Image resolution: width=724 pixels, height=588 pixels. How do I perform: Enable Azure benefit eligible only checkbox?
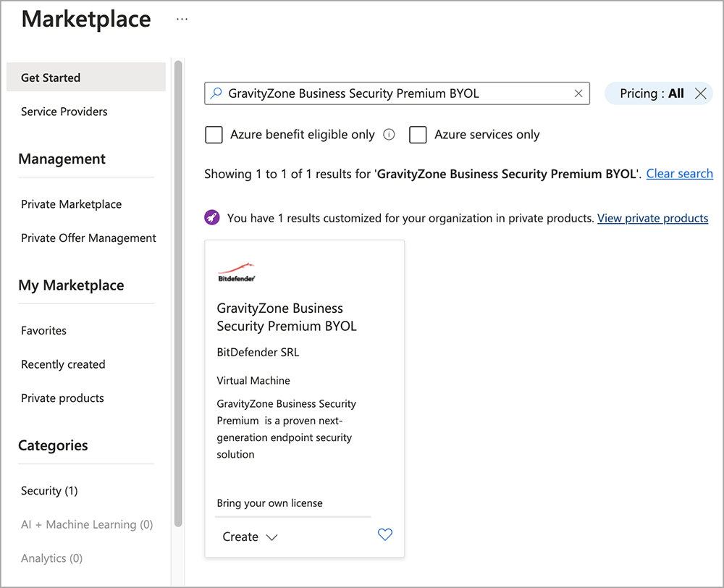[x=214, y=135]
